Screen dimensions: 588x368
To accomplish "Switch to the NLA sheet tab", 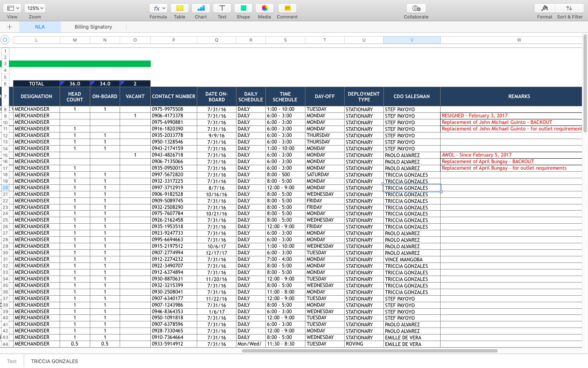I will click(x=40, y=27).
